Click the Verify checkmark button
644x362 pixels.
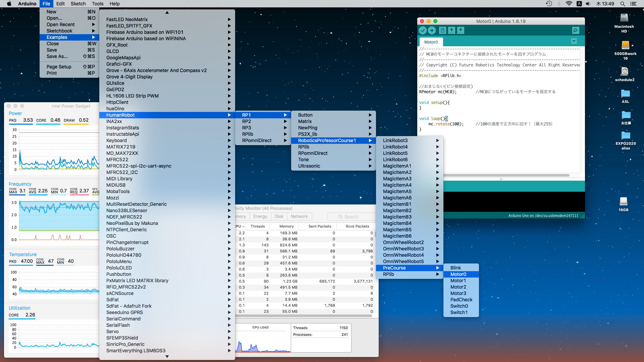(x=423, y=31)
